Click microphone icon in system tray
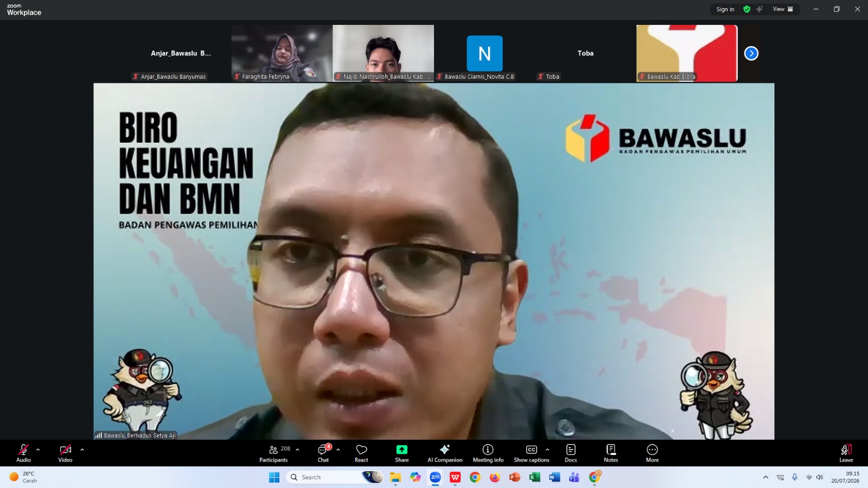The image size is (868, 488). pyautogui.click(x=794, y=477)
